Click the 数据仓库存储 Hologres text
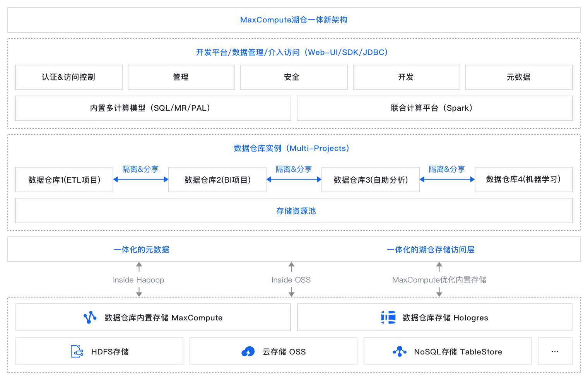The width and height of the screenshot is (588, 380). (445, 318)
